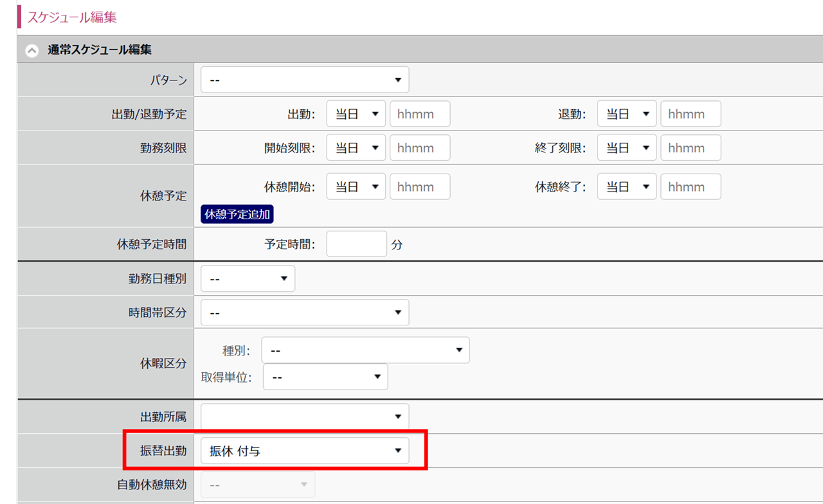The height and width of the screenshot is (504, 823).
Task: Open the 振替出勤 dropdown showing 振休 付与
Action: click(305, 451)
